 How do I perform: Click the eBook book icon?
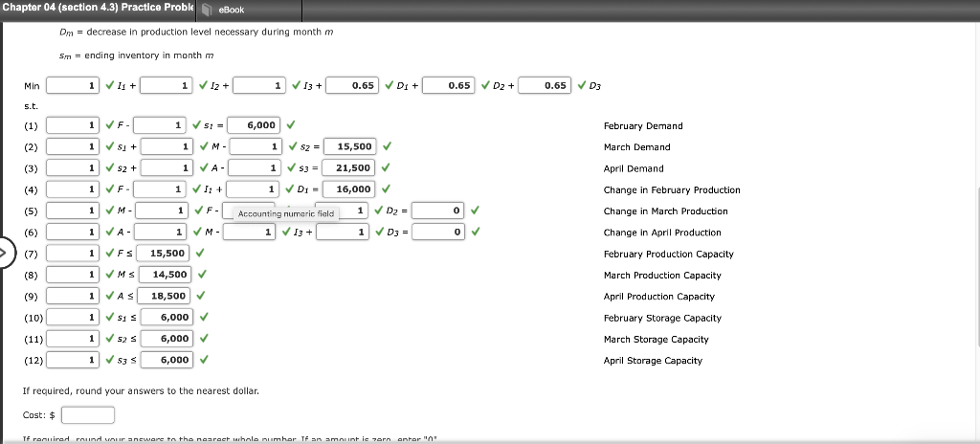point(209,10)
